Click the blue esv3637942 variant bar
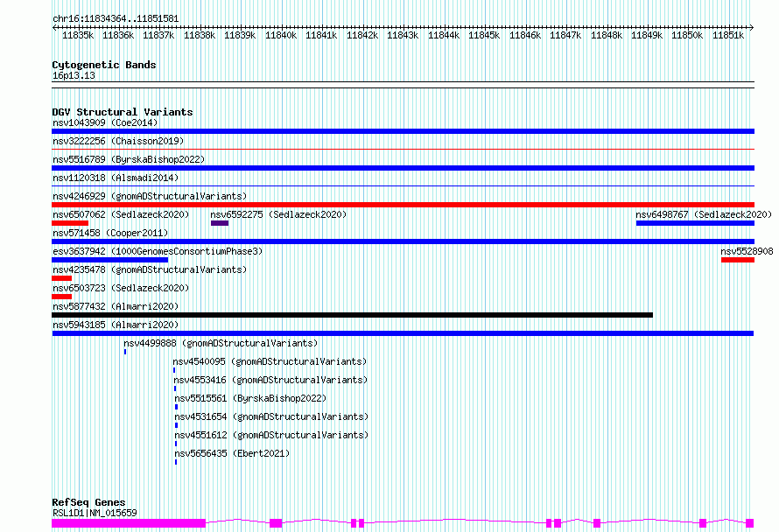Screen dimensions: 779x532 coord(109,260)
